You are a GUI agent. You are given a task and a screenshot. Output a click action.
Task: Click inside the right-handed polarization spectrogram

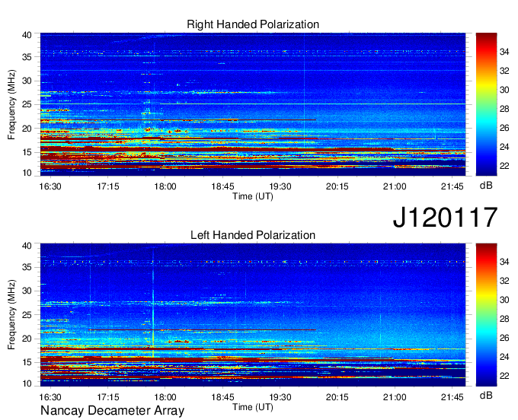(x=253, y=104)
